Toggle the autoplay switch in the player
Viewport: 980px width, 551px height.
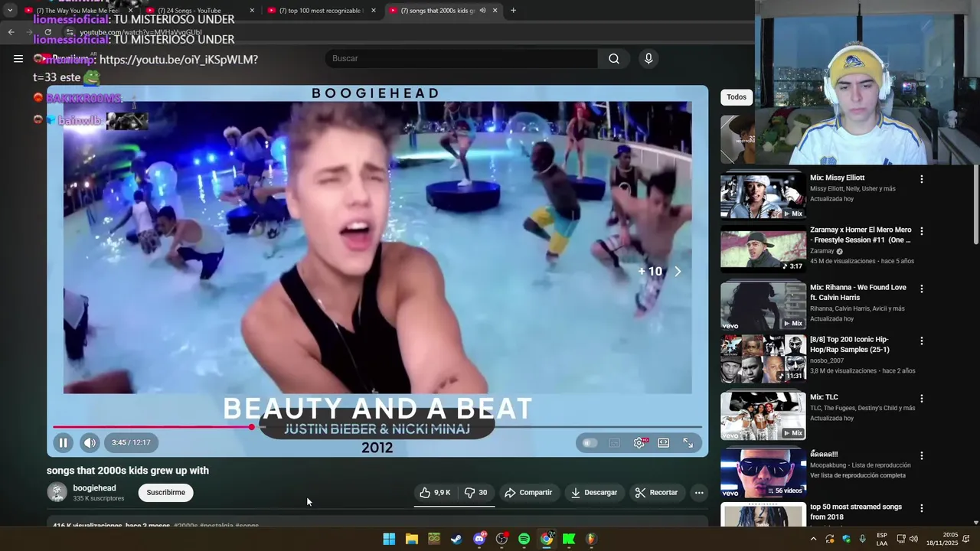pyautogui.click(x=590, y=442)
